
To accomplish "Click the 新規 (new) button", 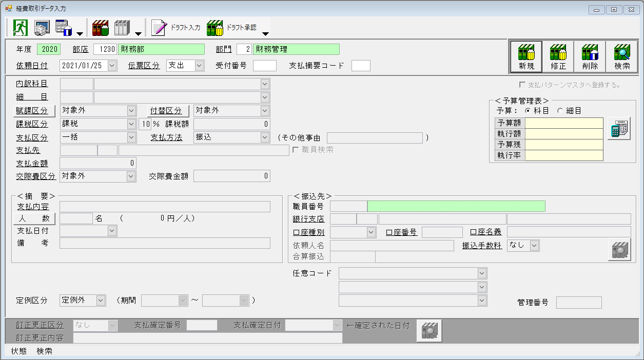I will (526, 57).
